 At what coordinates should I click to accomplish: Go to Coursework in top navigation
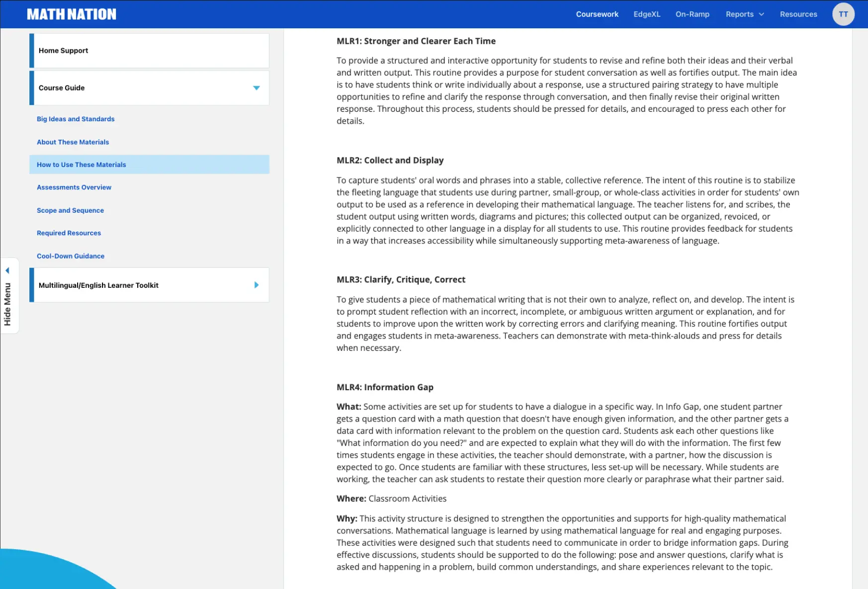pyautogui.click(x=597, y=14)
